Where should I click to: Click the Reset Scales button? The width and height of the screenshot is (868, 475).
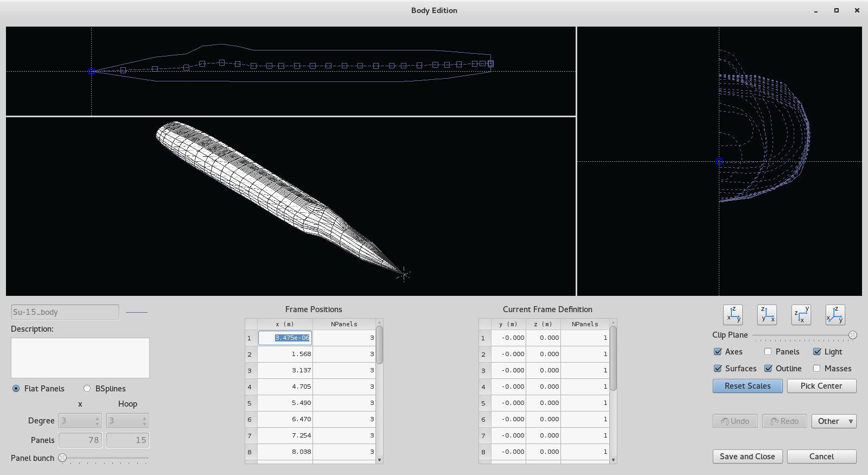(748, 386)
